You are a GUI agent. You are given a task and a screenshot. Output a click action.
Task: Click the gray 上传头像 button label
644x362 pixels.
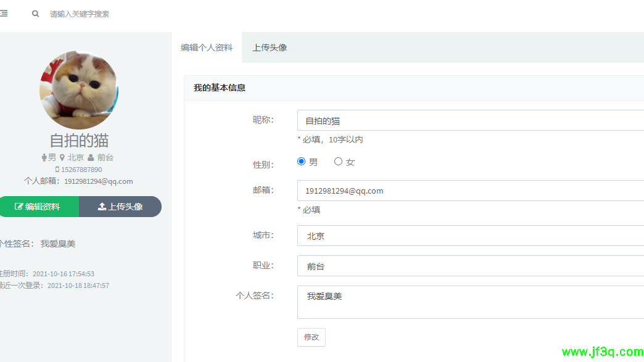pyautogui.click(x=126, y=207)
